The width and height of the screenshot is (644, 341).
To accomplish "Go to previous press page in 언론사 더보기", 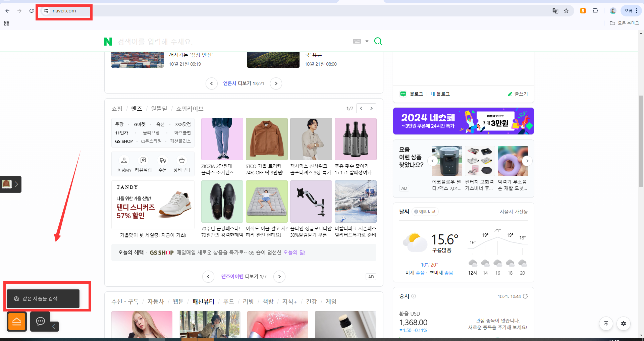I will pos(212,83).
